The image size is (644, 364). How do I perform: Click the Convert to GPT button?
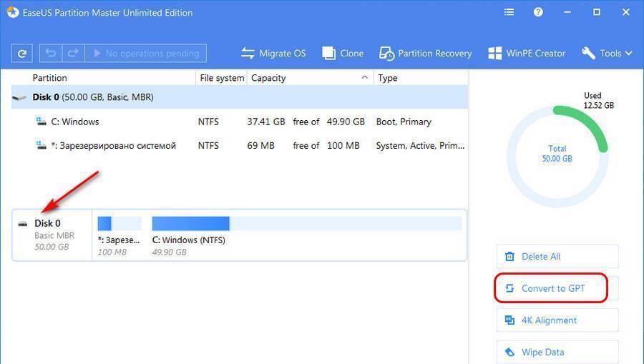point(552,288)
